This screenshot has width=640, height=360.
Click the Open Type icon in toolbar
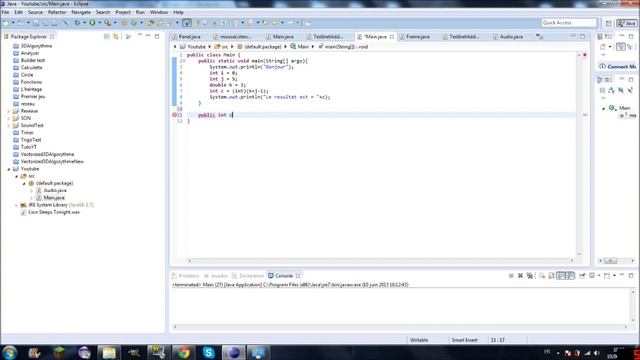151,23
